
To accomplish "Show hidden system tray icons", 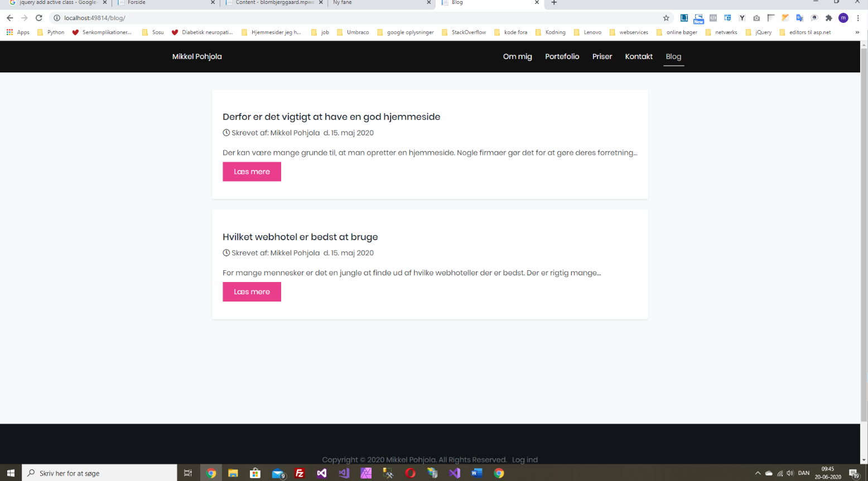I will (x=758, y=473).
